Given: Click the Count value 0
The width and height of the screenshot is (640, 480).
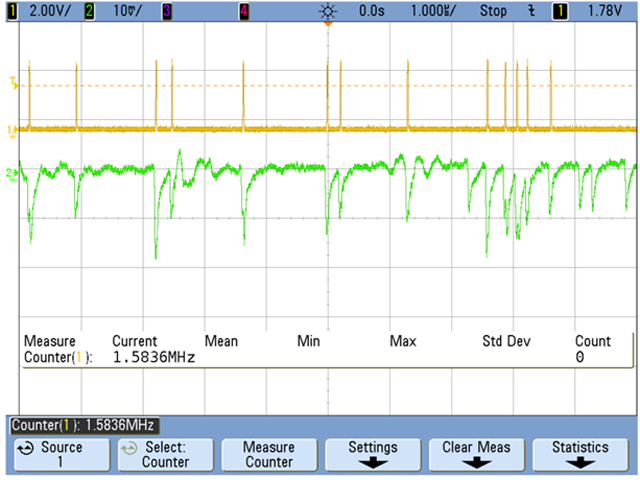Looking at the screenshot, I should coord(580,358).
